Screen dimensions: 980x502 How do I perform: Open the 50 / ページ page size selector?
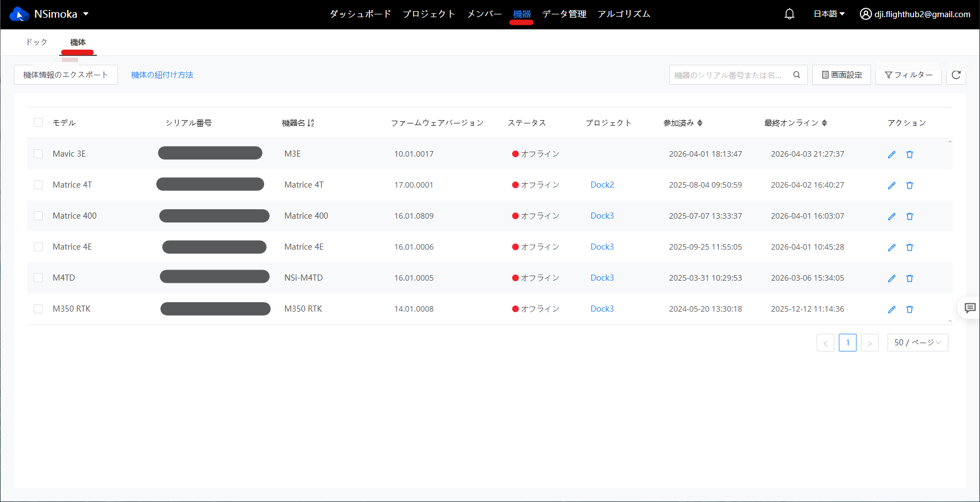coord(917,343)
